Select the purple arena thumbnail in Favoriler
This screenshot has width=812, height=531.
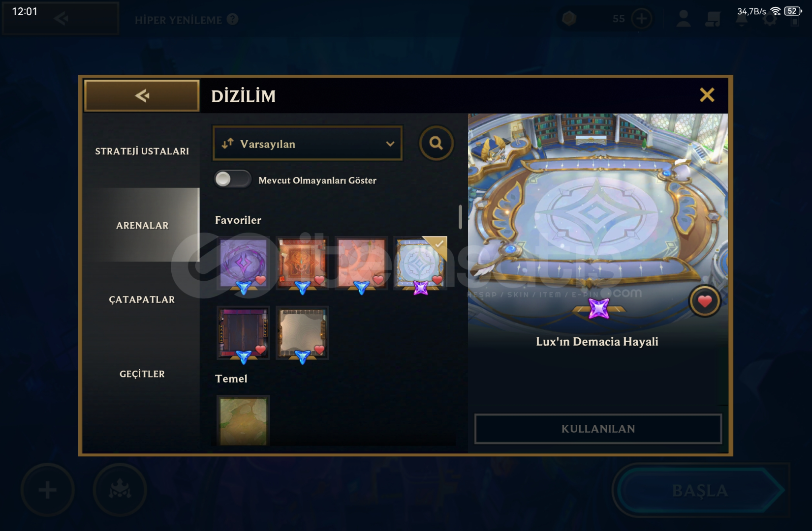244,263
